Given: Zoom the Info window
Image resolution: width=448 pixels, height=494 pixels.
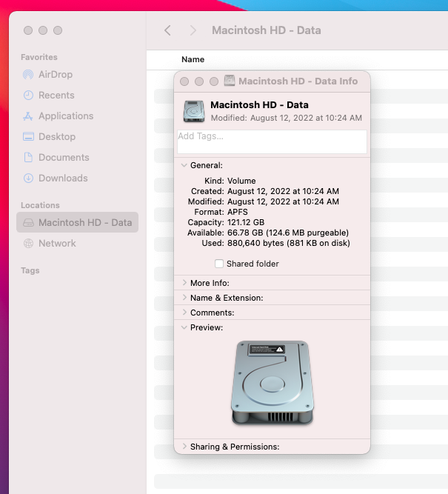Looking at the screenshot, I should (214, 81).
